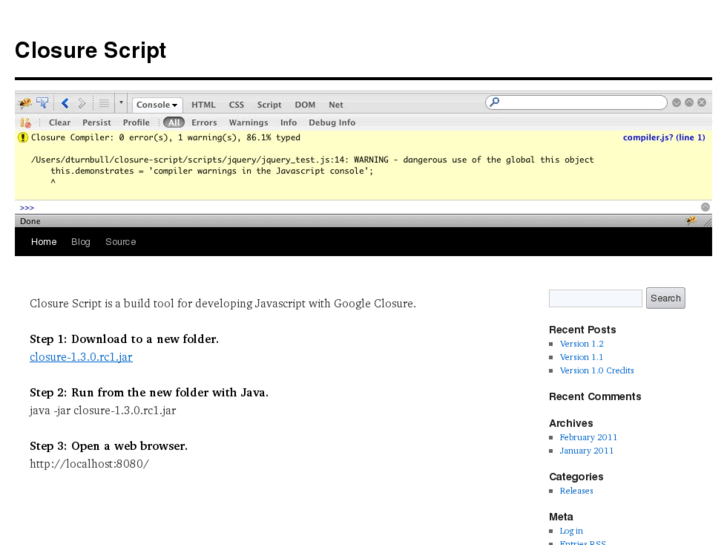Open the February 2011 archive
727x545 pixels.
click(x=588, y=437)
